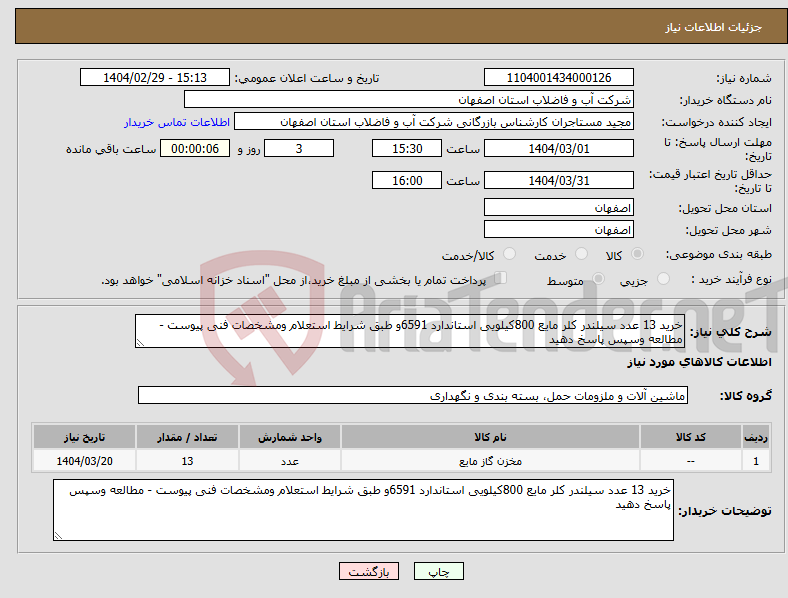The height and width of the screenshot is (598, 788).
Task: Click the استان محل تحویل field
Action: (558, 207)
